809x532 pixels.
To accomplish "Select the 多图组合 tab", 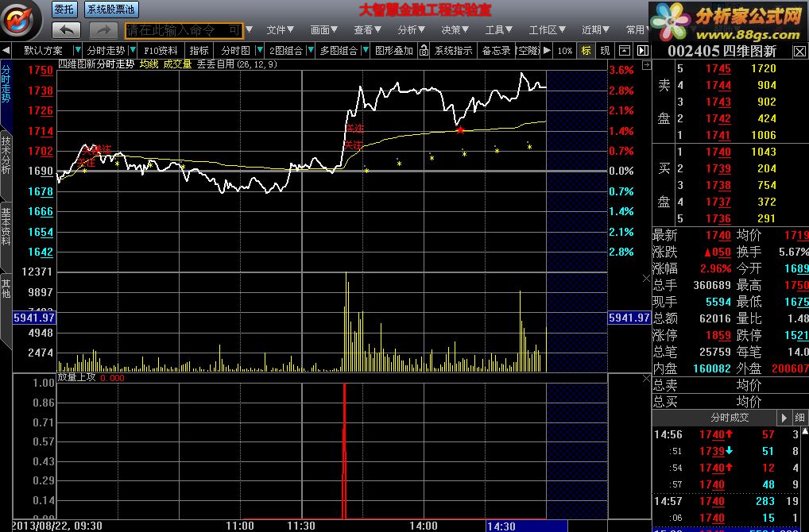I will pos(339,51).
